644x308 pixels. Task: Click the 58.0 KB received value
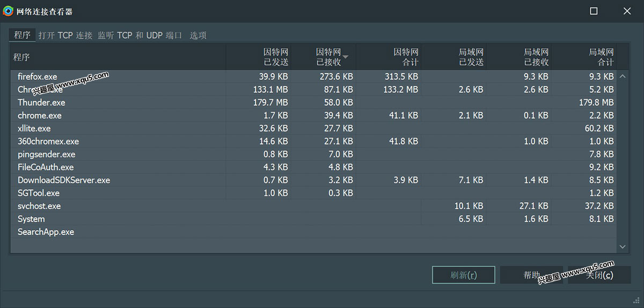coord(339,102)
